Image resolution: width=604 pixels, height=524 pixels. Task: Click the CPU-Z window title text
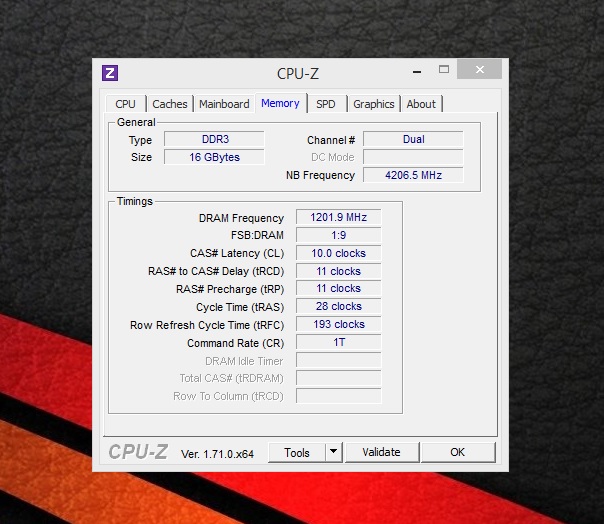(x=298, y=74)
